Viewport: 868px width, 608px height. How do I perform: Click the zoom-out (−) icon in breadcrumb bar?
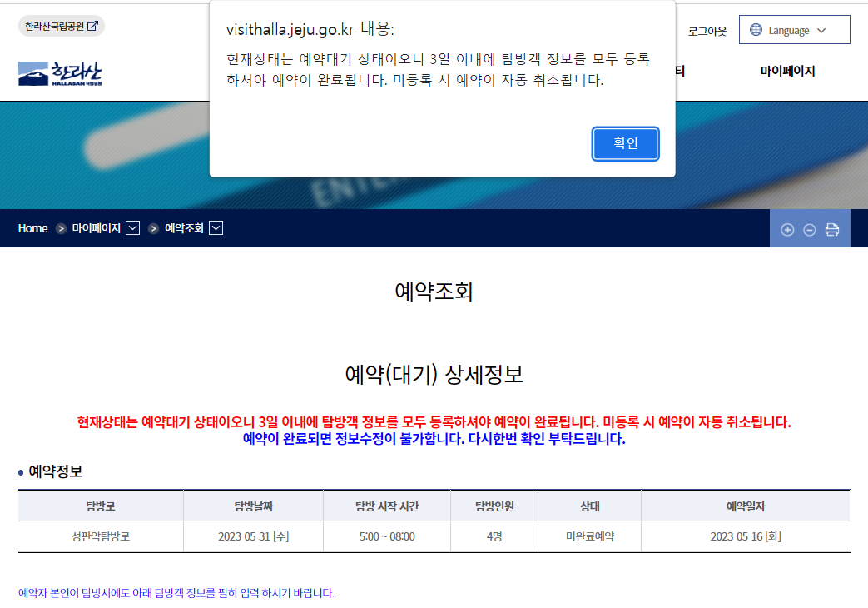tap(809, 228)
